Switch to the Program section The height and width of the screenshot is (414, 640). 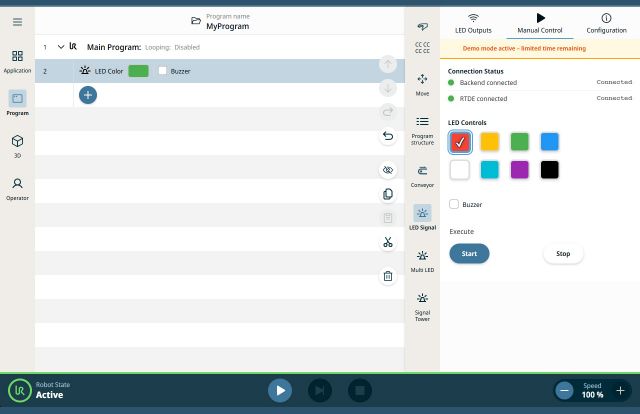(x=17, y=103)
